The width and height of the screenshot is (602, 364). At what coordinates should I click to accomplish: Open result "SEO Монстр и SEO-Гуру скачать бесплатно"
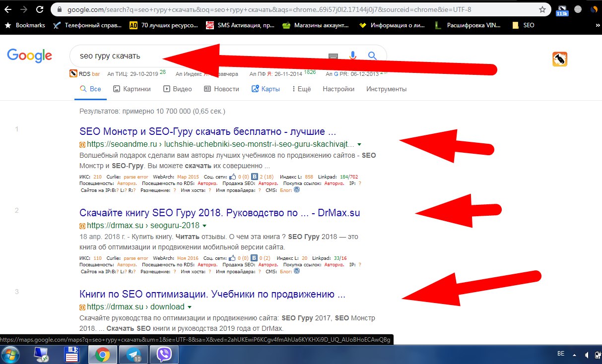[208, 132]
